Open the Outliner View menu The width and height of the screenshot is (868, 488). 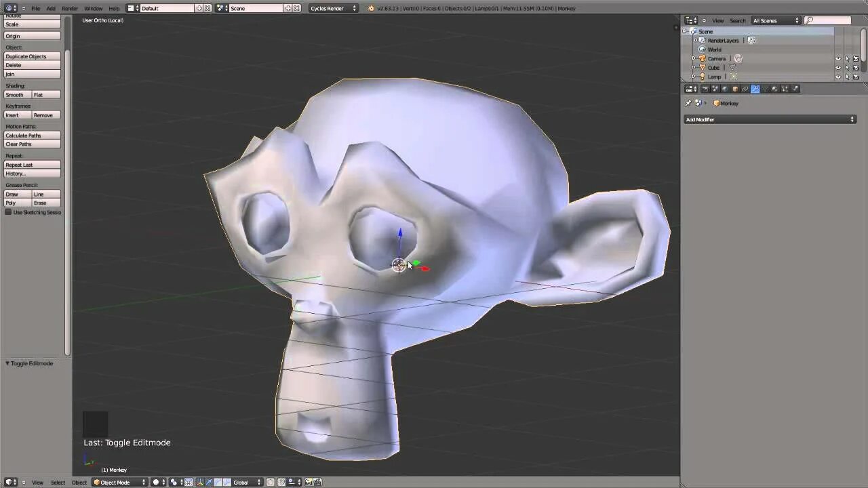(717, 20)
